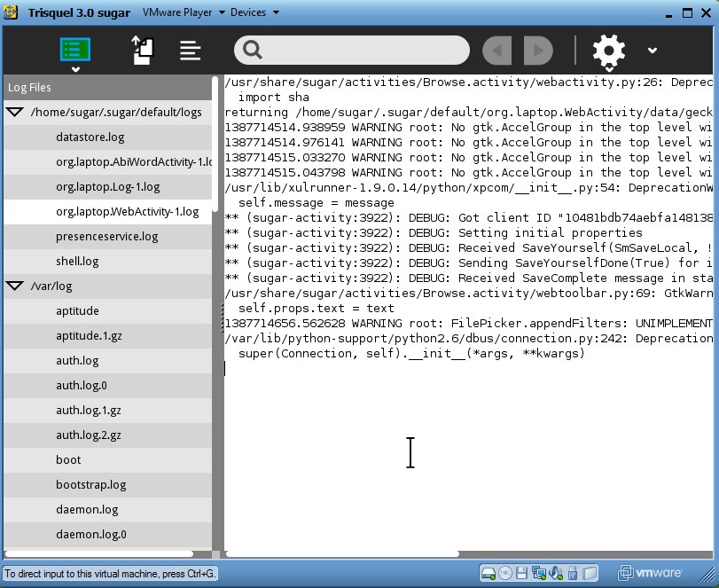
Task: Collapse the /home/sugar/.sugar/default/logs folder
Action: click(15, 113)
